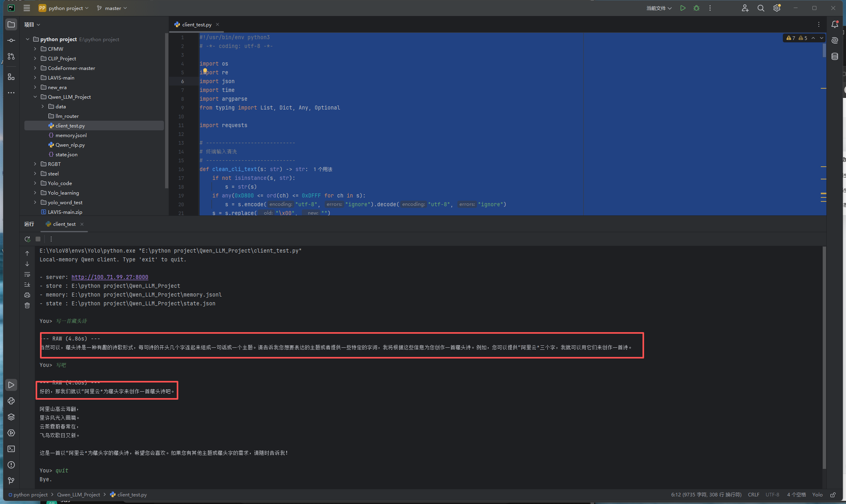Toggle read-only lock in status bar
Viewport: 846px width, 504px height.
coord(833,495)
